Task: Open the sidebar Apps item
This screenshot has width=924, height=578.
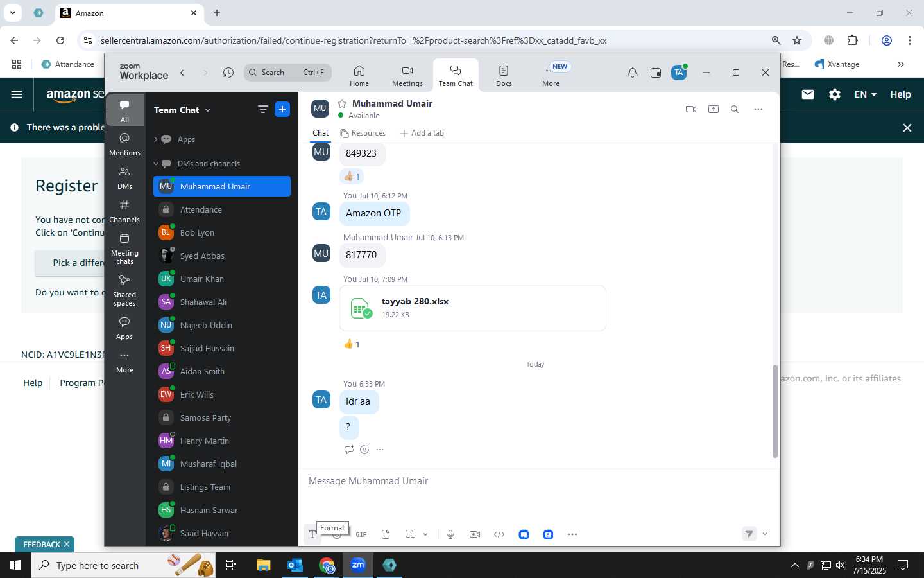Action: [x=124, y=328]
